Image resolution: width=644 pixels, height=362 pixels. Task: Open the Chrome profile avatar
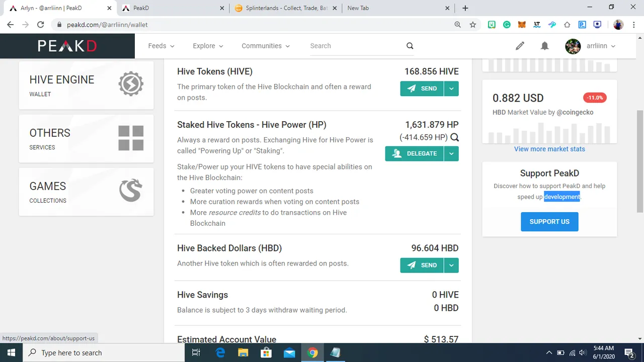(618, 25)
